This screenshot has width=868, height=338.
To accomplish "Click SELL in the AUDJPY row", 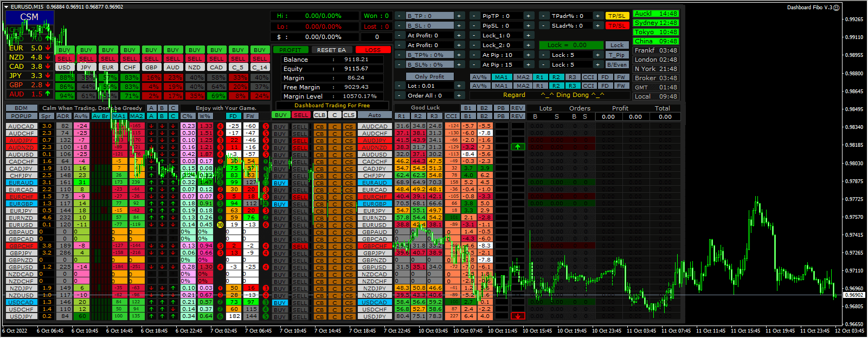I will coord(300,140).
